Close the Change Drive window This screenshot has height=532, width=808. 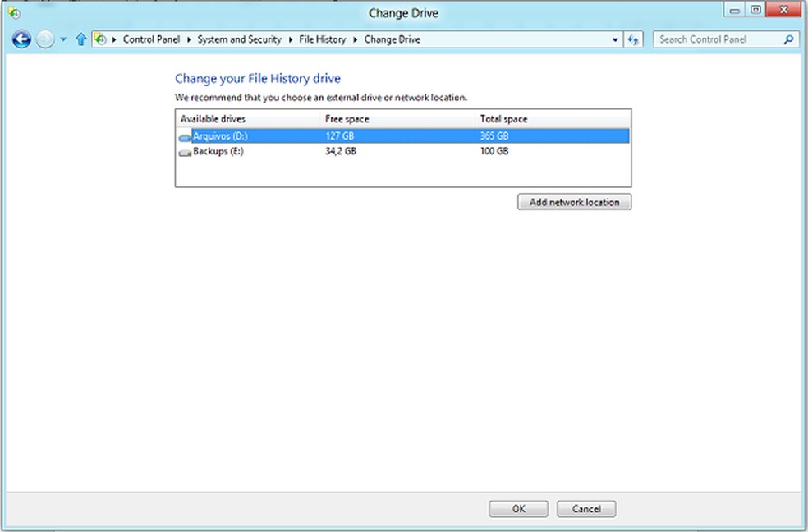coord(784,9)
